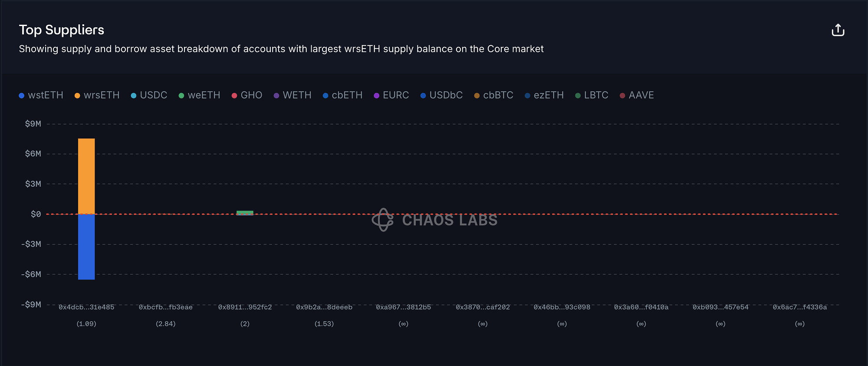Hide the USDC legend series

click(149, 95)
